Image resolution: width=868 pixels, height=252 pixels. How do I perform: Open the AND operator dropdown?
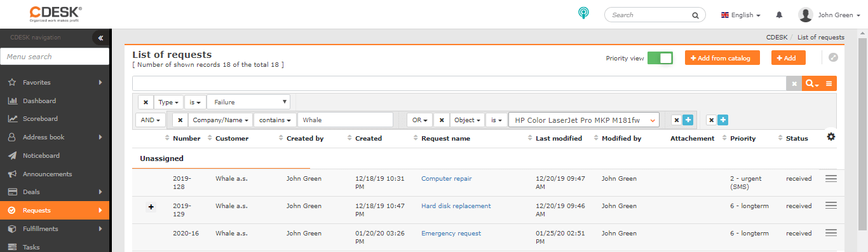151,120
